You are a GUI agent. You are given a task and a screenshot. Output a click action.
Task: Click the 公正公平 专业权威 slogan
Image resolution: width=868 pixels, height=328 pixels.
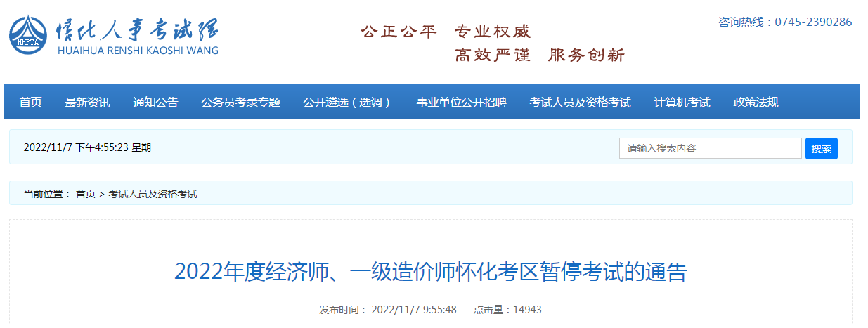(x=446, y=32)
